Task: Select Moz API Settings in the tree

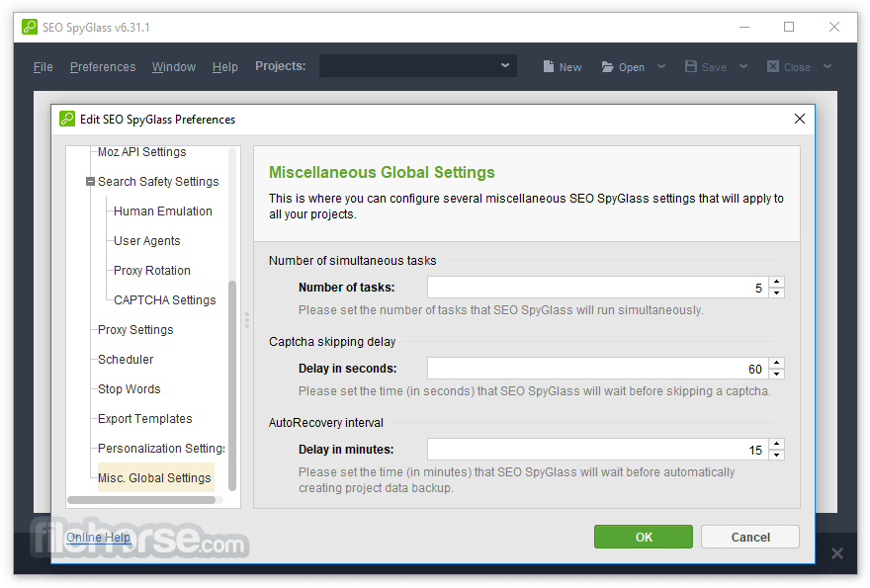Action: point(142,152)
